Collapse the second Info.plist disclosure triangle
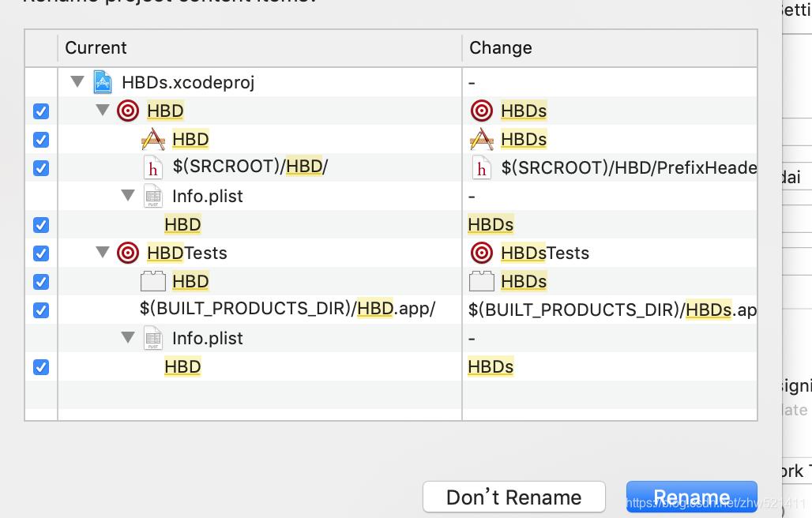Screen dimensions: 812x518 point(128,337)
